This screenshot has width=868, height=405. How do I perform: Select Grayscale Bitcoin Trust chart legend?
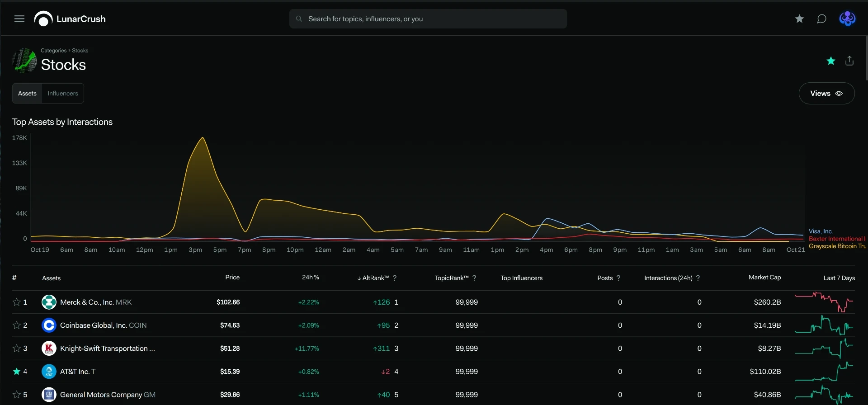click(x=837, y=246)
